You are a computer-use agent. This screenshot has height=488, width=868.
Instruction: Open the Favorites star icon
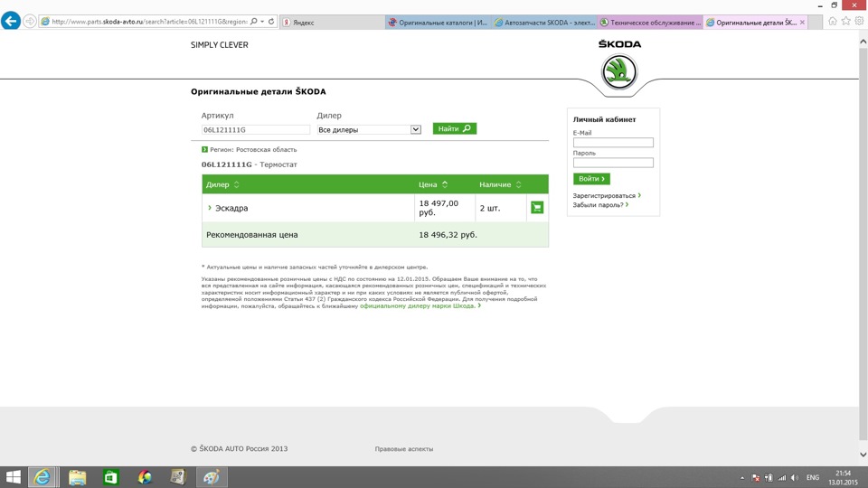[846, 21]
